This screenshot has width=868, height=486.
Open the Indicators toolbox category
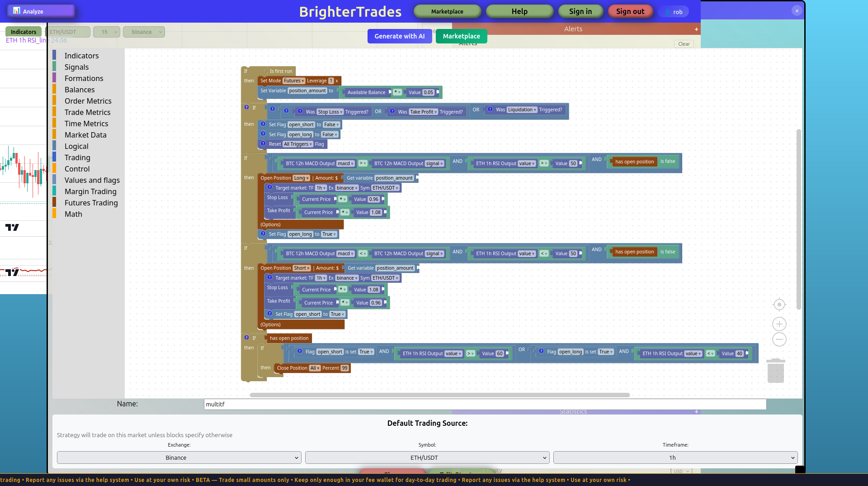point(81,56)
